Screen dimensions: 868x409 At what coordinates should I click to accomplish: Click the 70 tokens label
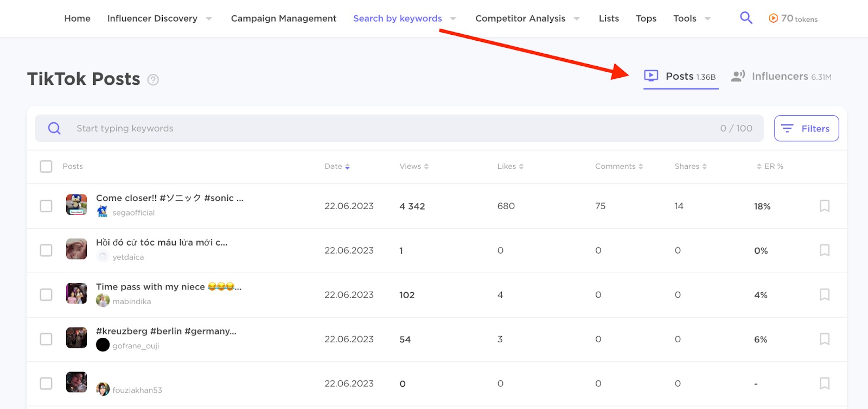(799, 18)
